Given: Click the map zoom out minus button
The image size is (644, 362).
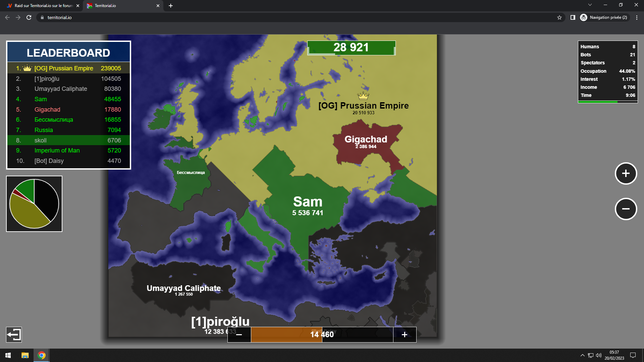Looking at the screenshot, I should (x=626, y=209).
